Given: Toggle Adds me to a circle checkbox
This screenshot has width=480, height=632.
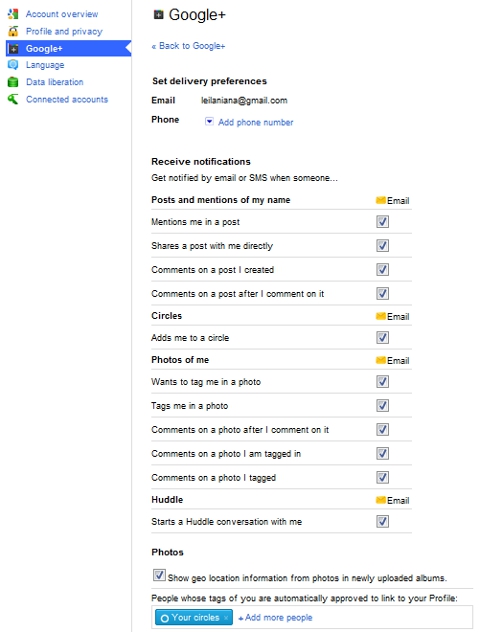Looking at the screenshot, I should point(382,337).
